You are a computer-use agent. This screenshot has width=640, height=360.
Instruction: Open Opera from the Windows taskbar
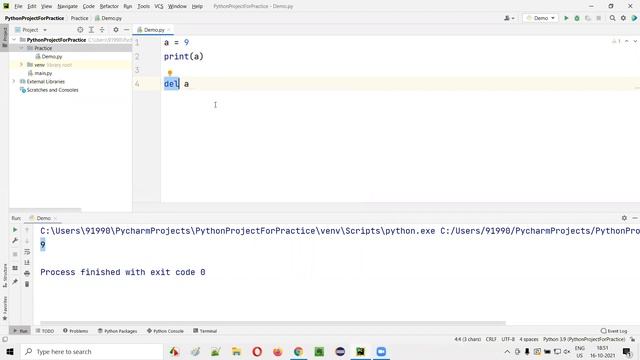pyautogui.click(x=257, y=351)
